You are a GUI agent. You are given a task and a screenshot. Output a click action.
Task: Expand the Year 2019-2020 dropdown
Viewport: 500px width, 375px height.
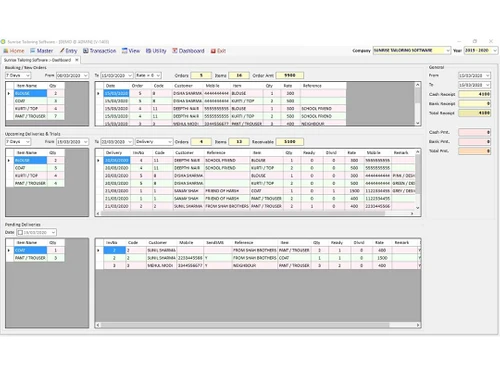495,50
